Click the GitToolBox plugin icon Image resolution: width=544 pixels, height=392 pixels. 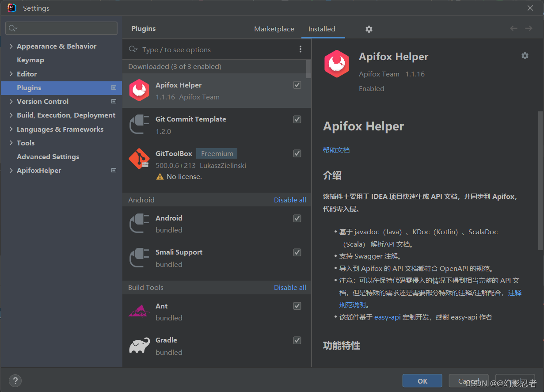(x=139, y=159)
